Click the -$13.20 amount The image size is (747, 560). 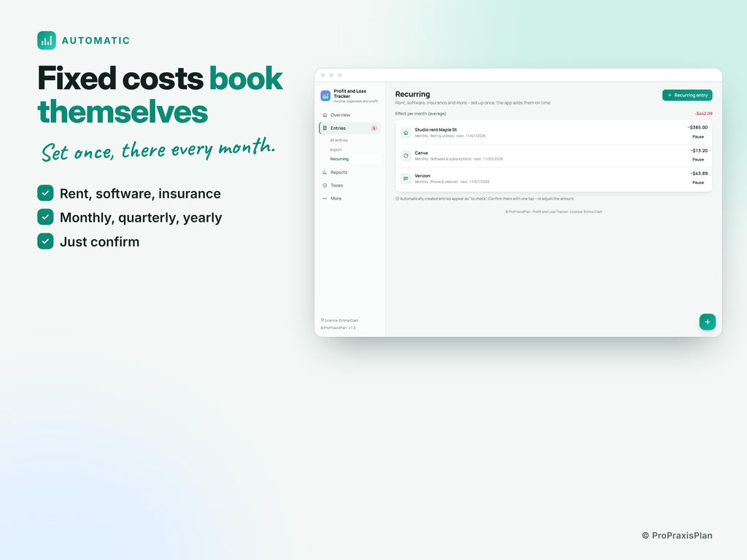pos(699,150)
